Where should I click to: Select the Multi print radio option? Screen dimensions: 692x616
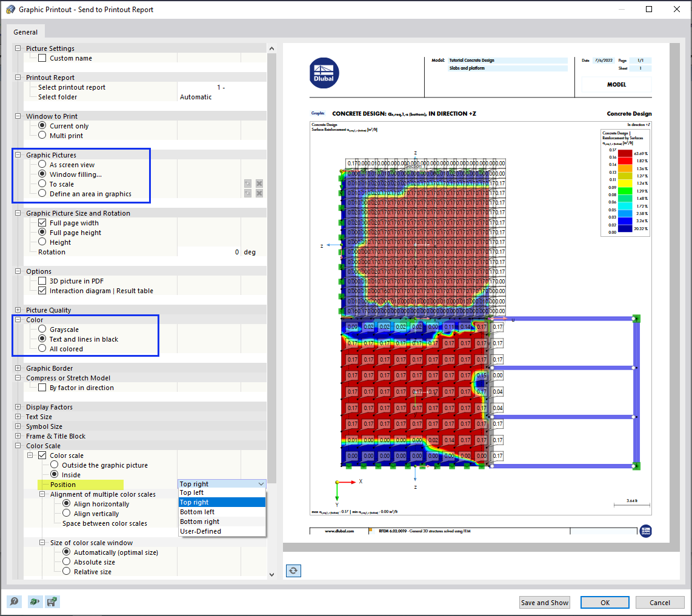pyautogui.click(x=42, y=135)
